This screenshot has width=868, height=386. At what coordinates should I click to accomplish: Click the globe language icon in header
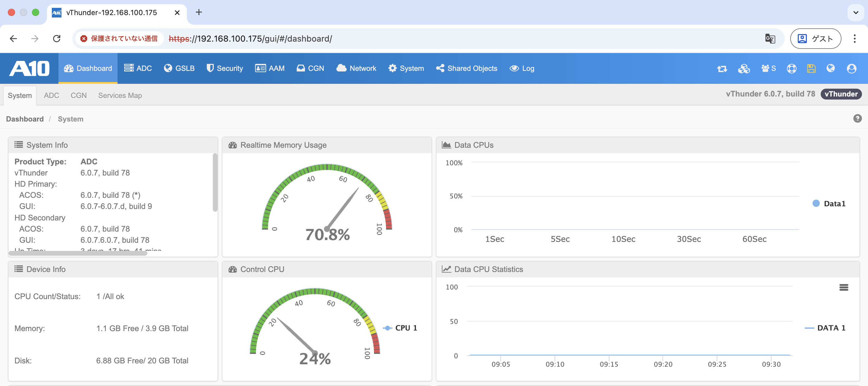pyautogui.click(x=830, y=68)
